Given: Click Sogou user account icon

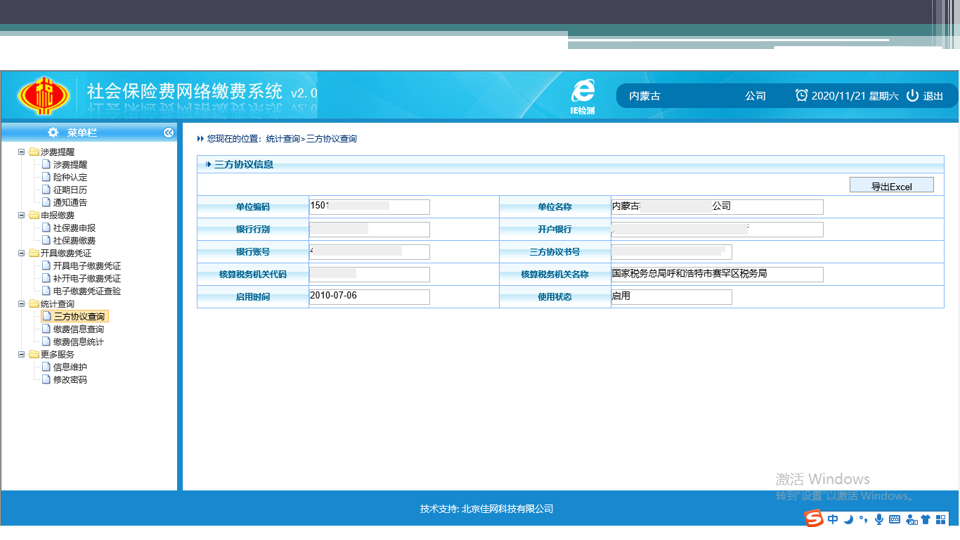Looking at the screenshot, I should click(911, 520).
